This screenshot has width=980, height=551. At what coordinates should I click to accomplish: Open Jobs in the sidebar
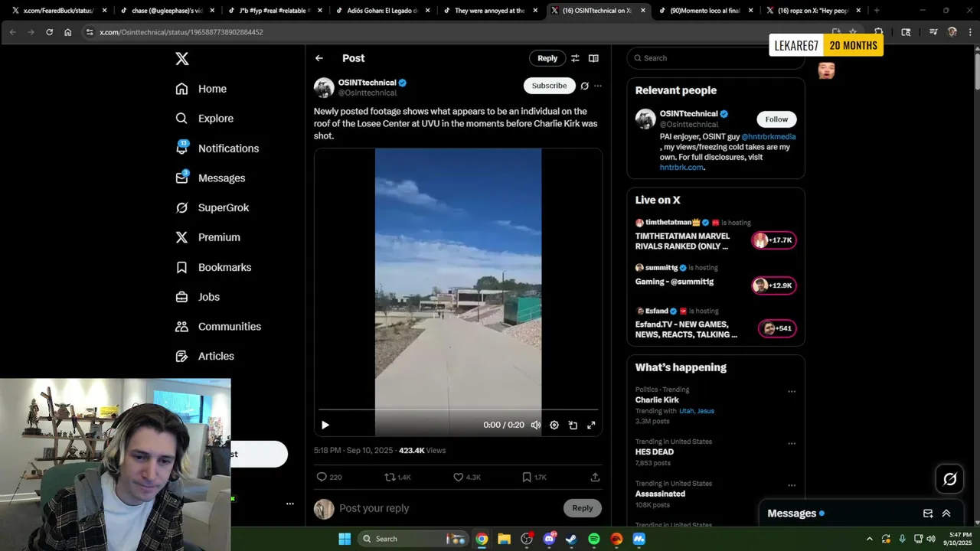pyautogui.click(x=197, y=297)
